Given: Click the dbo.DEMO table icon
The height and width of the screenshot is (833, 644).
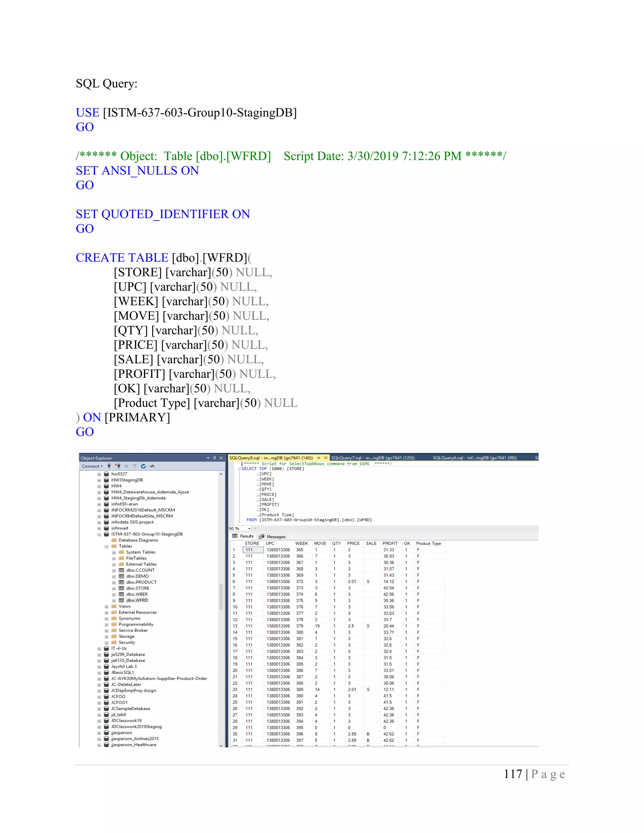Looking at the screenshot, I should [121, 576].
